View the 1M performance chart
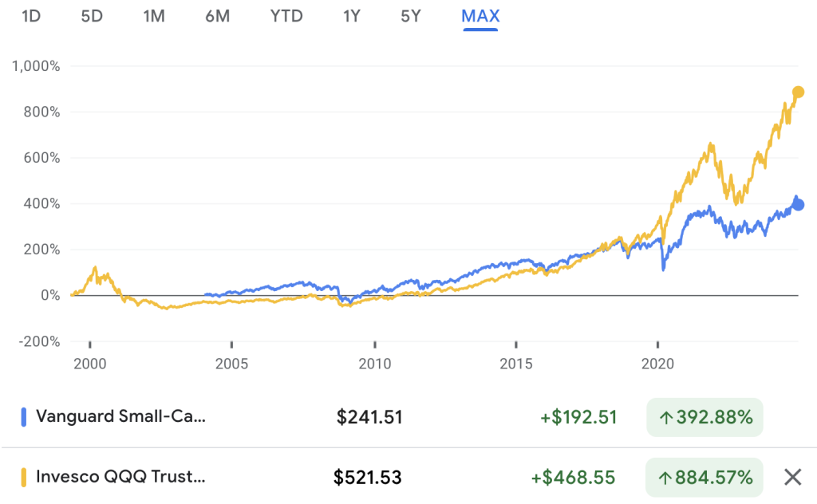This screenshot has height=504, width=817. (153, 16)
